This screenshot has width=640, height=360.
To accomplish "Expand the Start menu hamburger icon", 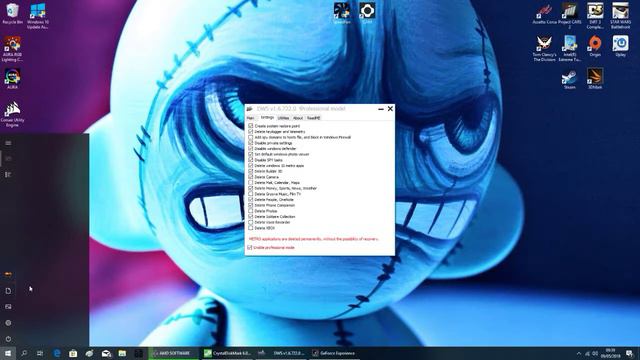I will click(8, 143).
